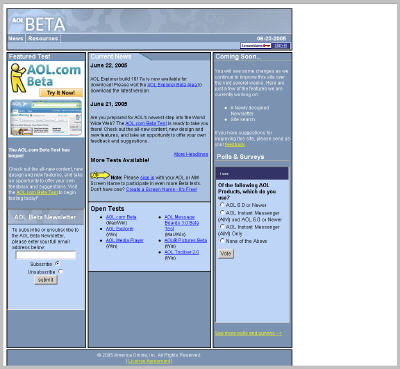Open AOL.com Beta Test link in June 21 news
This screenshot has height=369, width=400.
tap(146, 123)
